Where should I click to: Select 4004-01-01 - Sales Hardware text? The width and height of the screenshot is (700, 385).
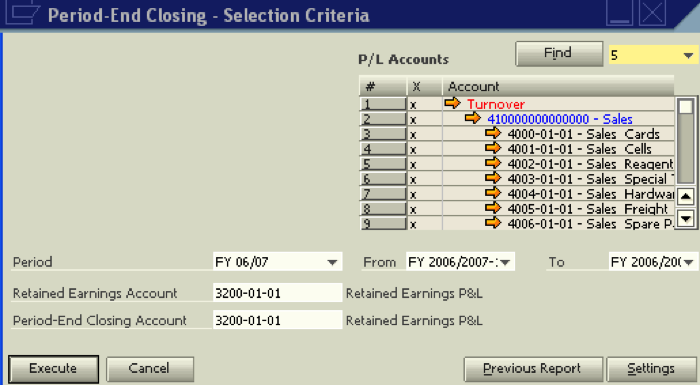590,194
